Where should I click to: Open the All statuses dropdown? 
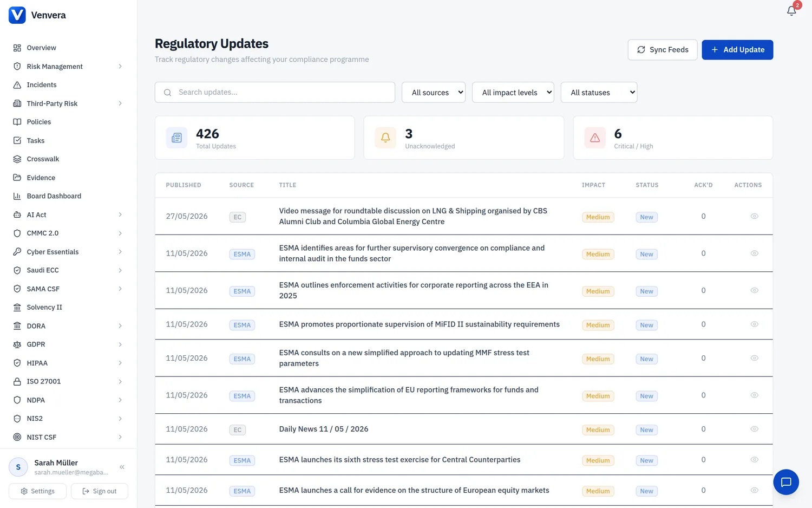[599, 93]
